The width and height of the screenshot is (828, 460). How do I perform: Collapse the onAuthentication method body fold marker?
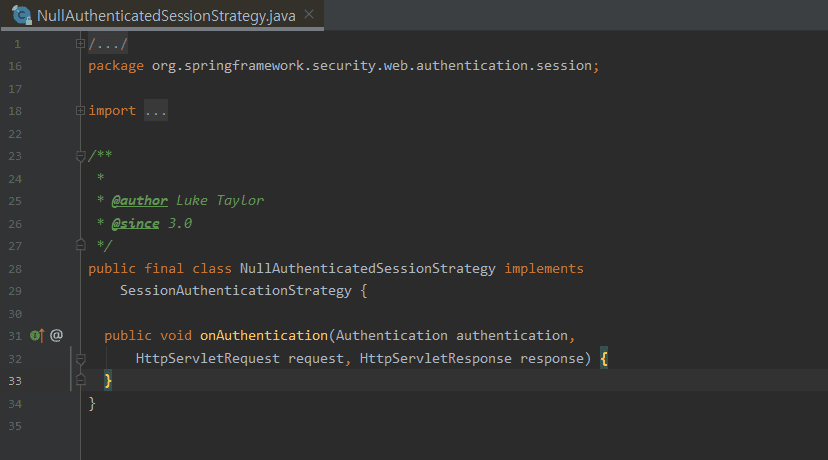pyautogui.click(x=81, y=358)
